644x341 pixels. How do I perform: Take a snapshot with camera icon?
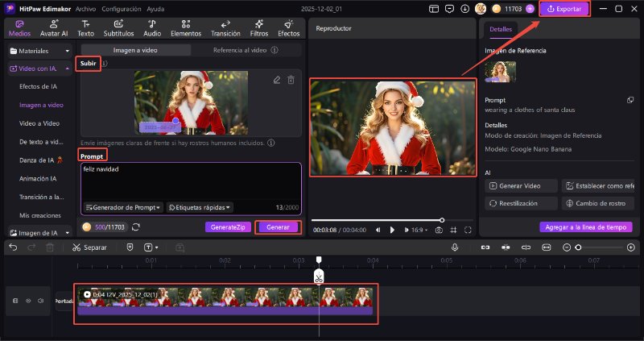pyautogui.click(x=439, y=230)
